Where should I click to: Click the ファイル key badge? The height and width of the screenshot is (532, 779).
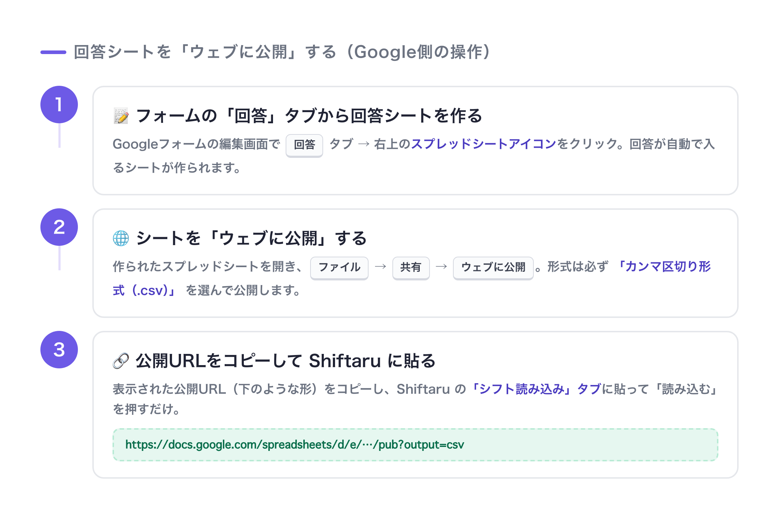click(339, 268)
